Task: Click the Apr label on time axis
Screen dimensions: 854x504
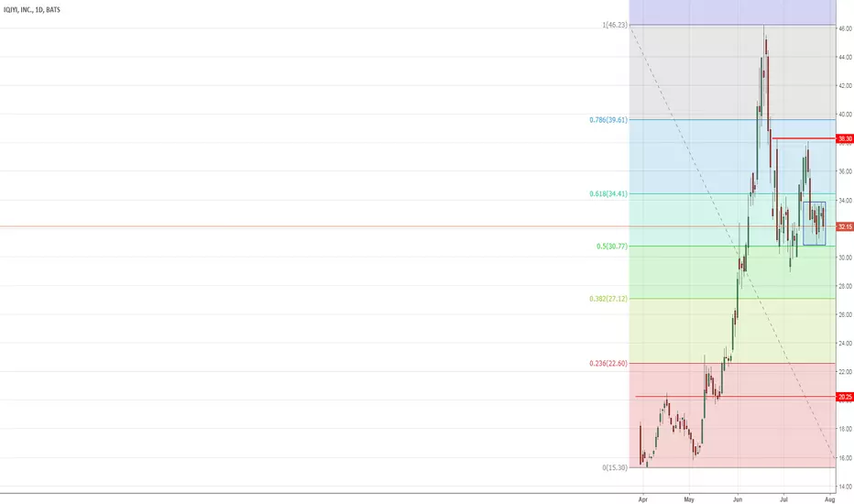Action: point(642,499)
